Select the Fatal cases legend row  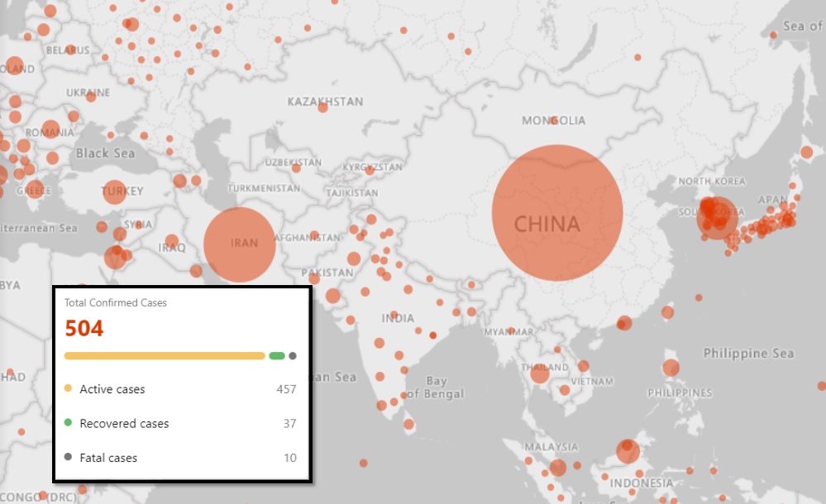click(180, 458)
